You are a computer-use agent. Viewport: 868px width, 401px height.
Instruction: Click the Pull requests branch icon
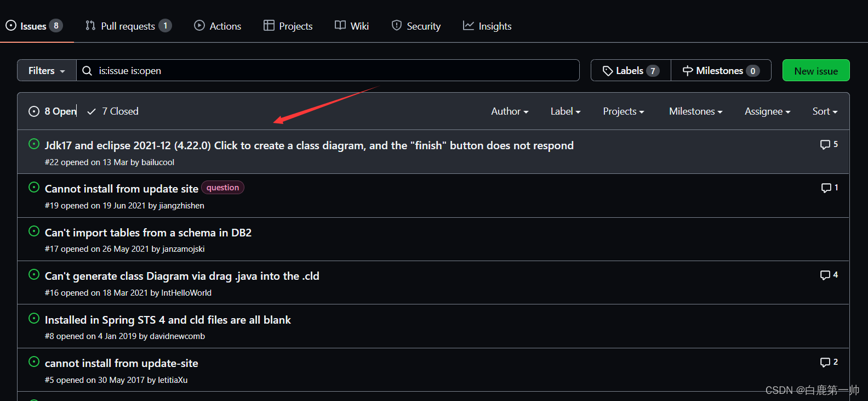90,25
